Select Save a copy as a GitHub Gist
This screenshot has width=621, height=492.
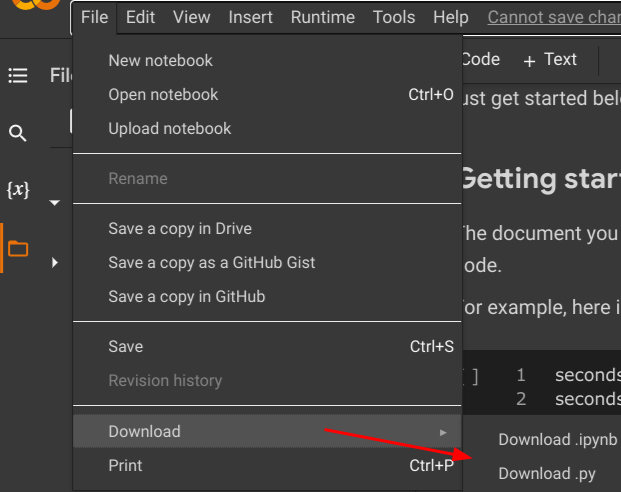pos(267,263)
